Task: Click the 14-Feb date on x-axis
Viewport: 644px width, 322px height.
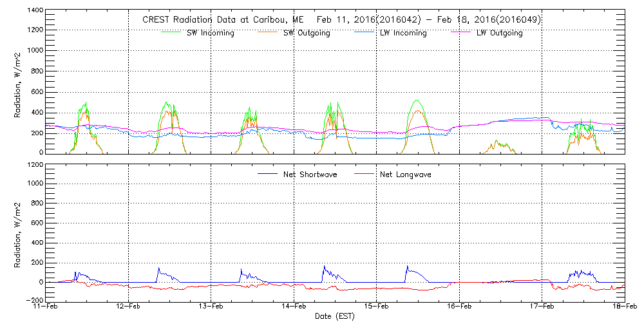Action: pos(294,307)
